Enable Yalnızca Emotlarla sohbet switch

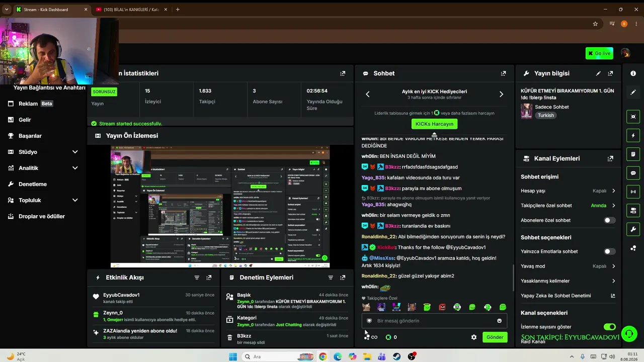pyautogui.click(x=609, y=251)
